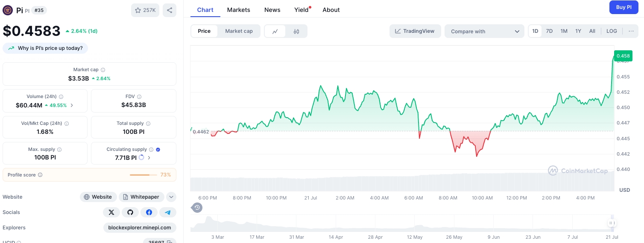Screen dimensions: 644x243
Task: Switch to candlestick chart icon
Action: click(296, 31)
